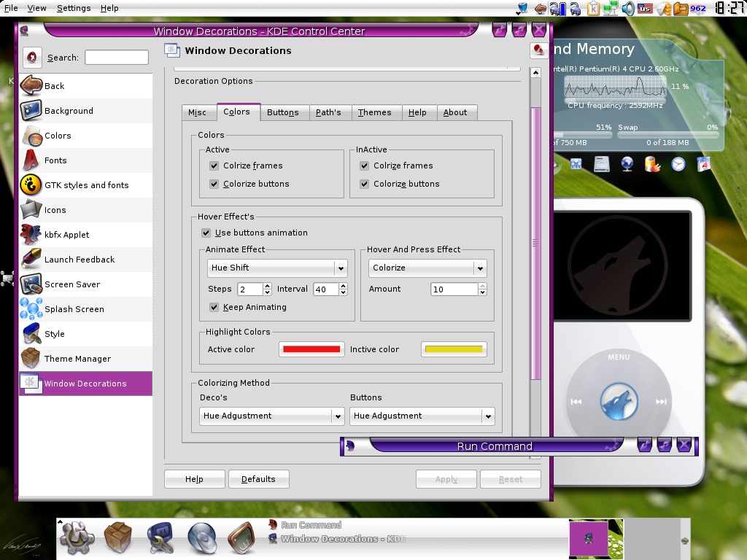Open Deco's Hue Adgustment dropdown
747x560 pixels.
[x=271, y=416]
